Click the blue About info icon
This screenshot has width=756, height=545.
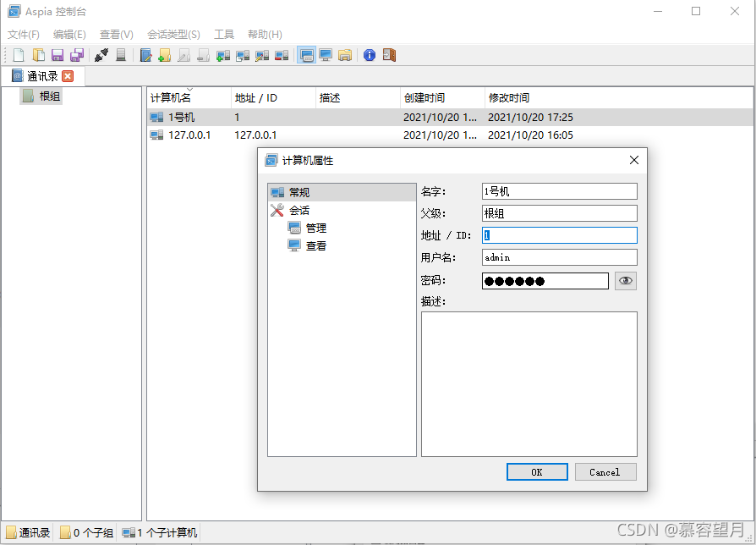pyautogui.click(x=370, y=56)
